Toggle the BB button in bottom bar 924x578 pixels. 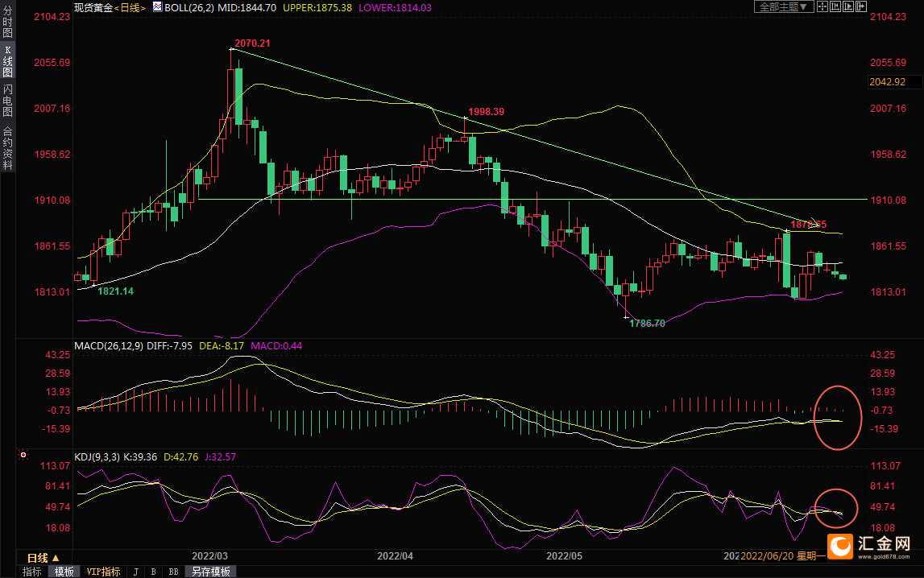tap(172, 572)
